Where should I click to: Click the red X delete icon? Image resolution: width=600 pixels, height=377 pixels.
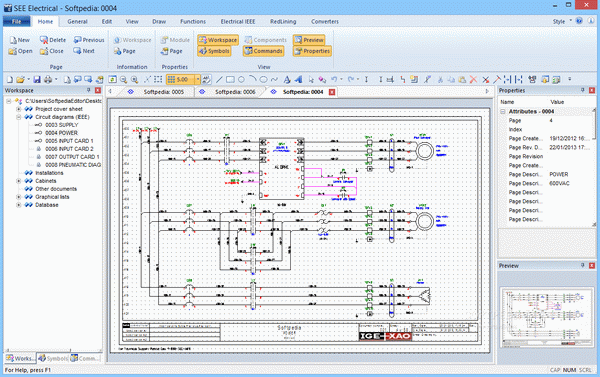473,80
